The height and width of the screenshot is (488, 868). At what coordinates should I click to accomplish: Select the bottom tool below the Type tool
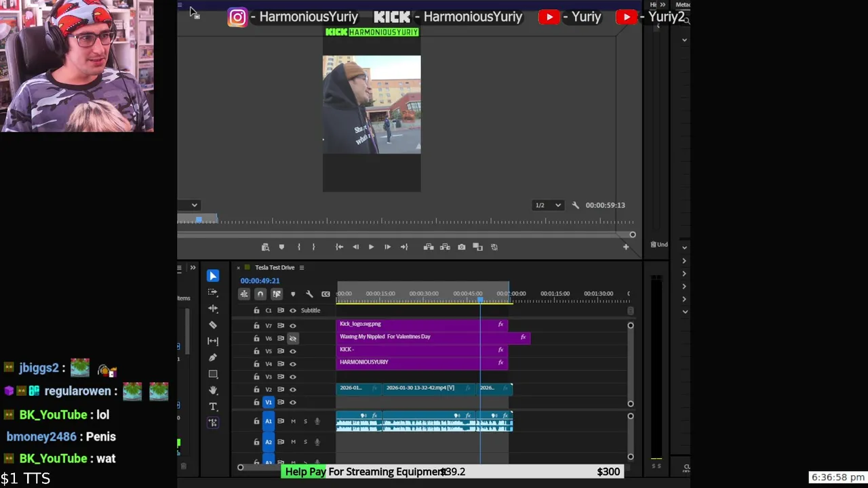[213, 422]
